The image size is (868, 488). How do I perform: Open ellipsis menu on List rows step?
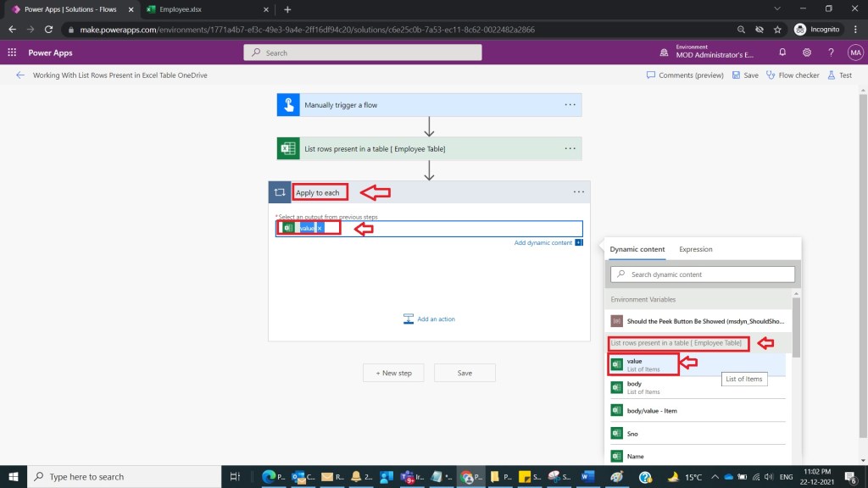pos(570,149)
